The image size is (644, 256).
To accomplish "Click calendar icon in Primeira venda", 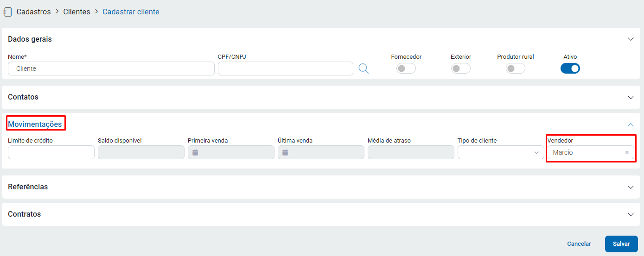I will [x=195, y=152].
